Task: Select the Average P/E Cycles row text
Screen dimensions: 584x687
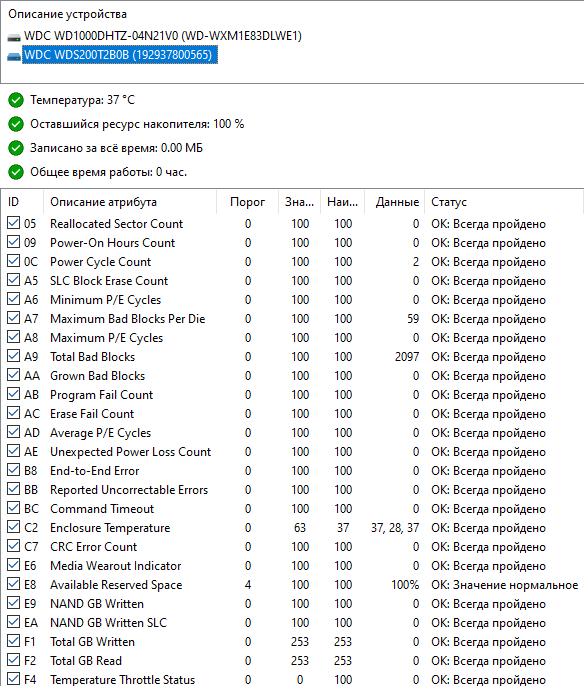Action: pyautogui.click(x=100, y=433)
